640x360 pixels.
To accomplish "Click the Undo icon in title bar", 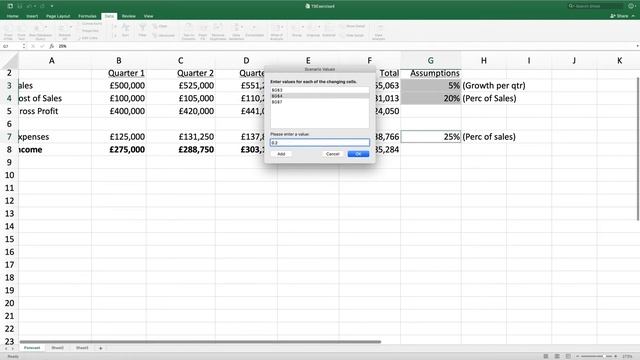I will click(29, 6).
